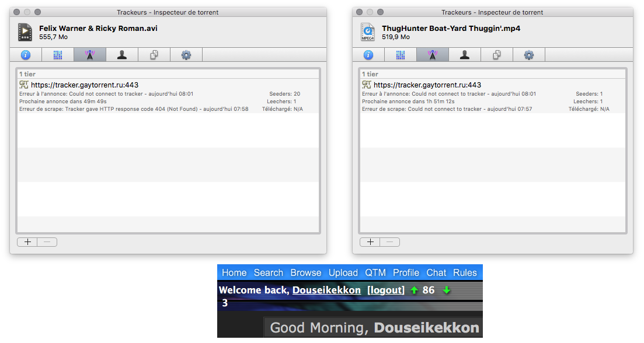The image size is (644, 343).
Task: Open the Info tab in ThugHunter inspector
Action: [368, 55]
